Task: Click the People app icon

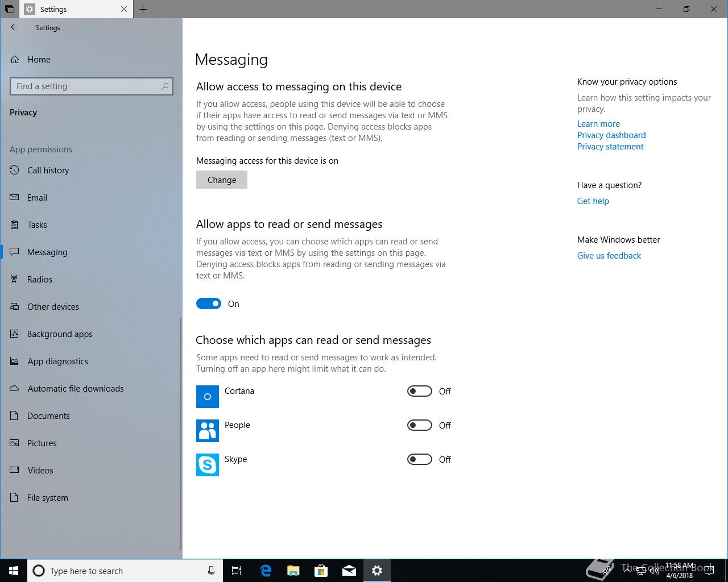Action: (208, 431)
